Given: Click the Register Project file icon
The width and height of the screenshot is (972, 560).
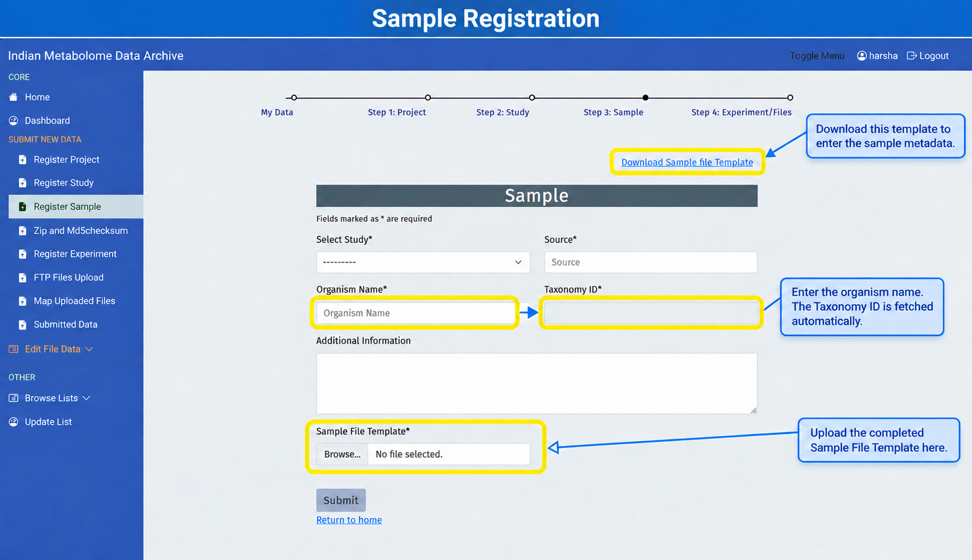Looking at the screenshot, I should [22, 160].
